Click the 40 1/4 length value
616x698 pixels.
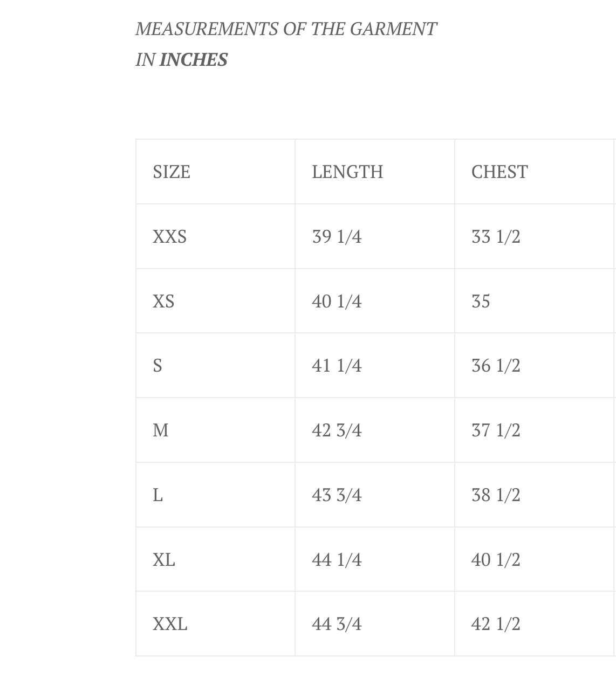point(337,301)
